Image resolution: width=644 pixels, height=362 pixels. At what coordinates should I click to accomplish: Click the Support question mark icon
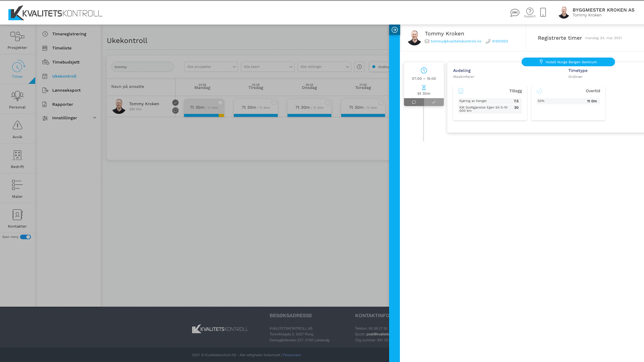(530, 11)
